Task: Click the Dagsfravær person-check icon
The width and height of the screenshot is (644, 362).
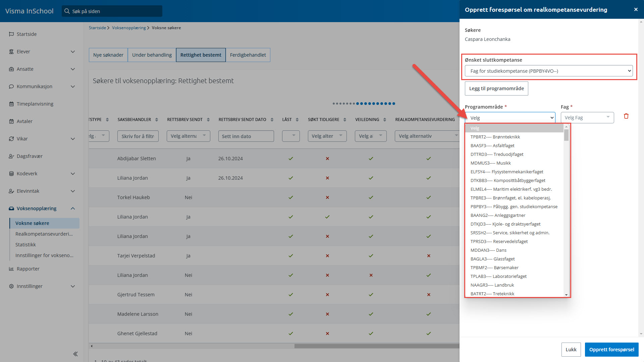Action: [11, 156]
